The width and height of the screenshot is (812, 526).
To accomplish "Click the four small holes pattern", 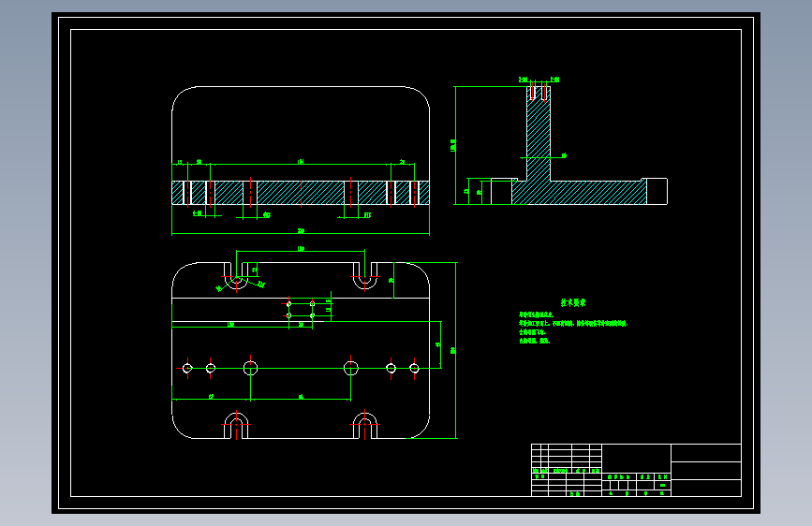I will [x=301, y=310].
